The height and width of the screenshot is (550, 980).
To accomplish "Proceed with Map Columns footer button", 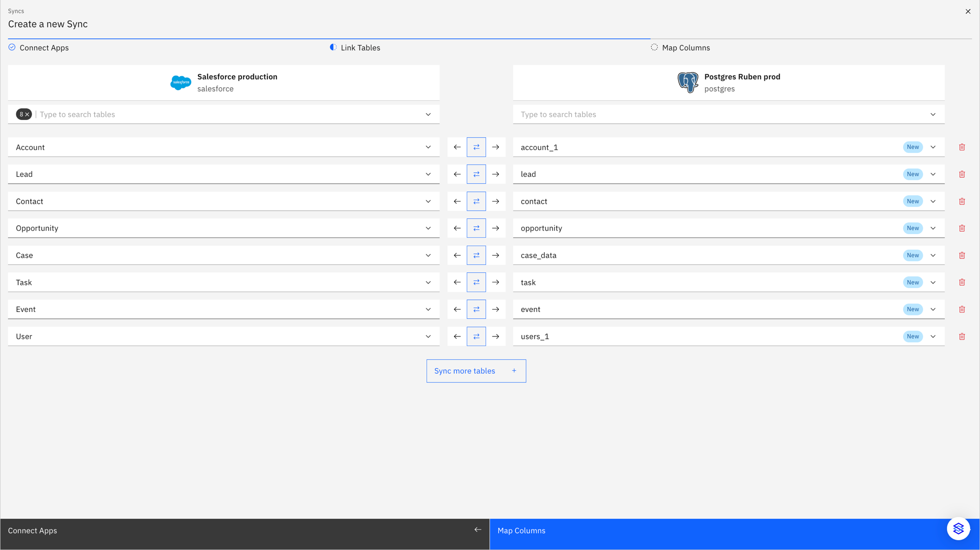I will pos(735,534).
